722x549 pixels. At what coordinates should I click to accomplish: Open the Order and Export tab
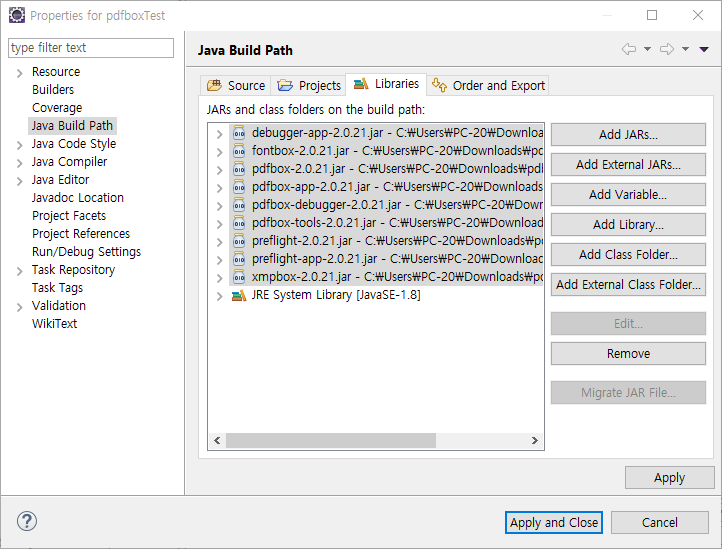(488, 86)
